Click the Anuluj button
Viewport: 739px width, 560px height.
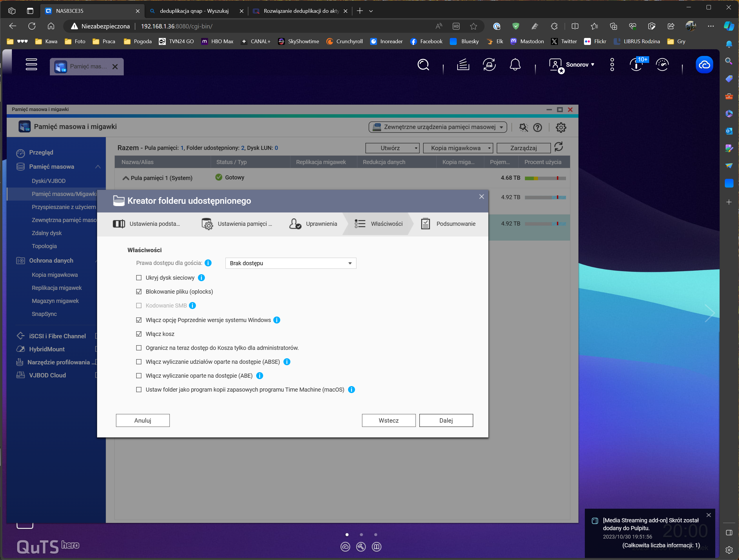click(143, 420)
